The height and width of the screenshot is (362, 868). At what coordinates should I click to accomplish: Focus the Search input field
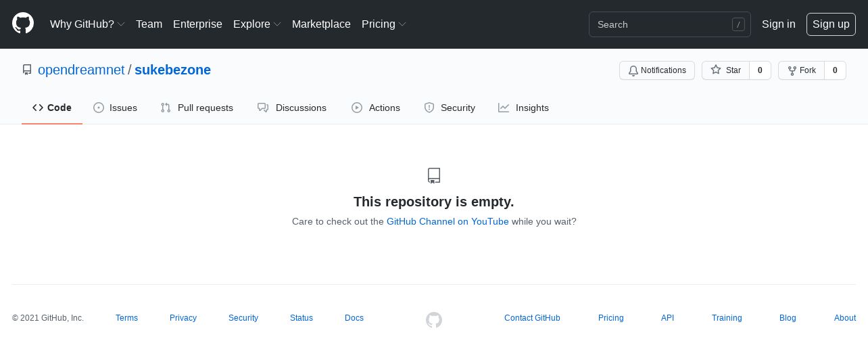(x=669, y=24)
